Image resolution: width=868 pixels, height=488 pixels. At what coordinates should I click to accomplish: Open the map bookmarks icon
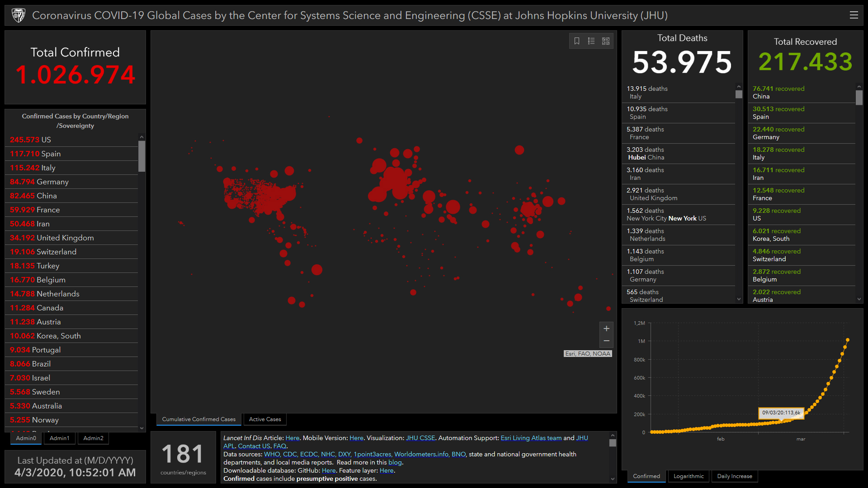pos(577,41)
